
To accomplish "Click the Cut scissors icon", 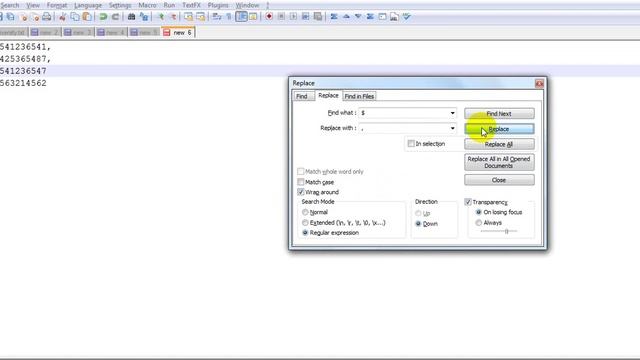I will [x=62, y=17].
